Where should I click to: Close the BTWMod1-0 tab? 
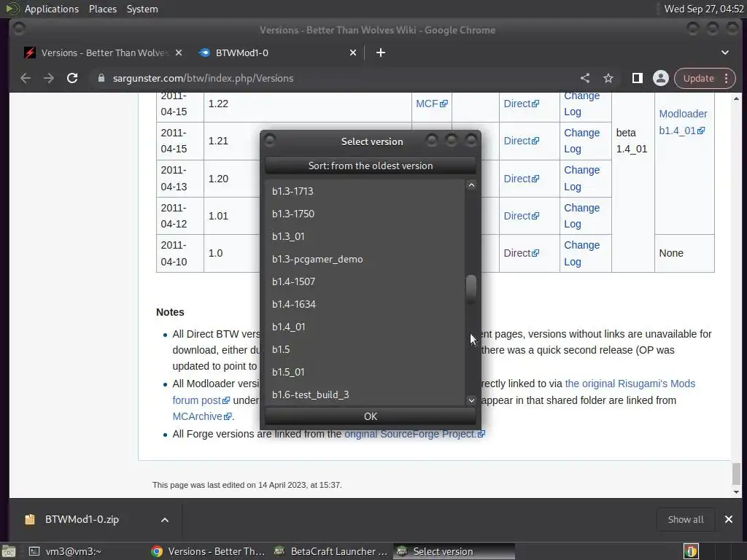pos(353,52)
